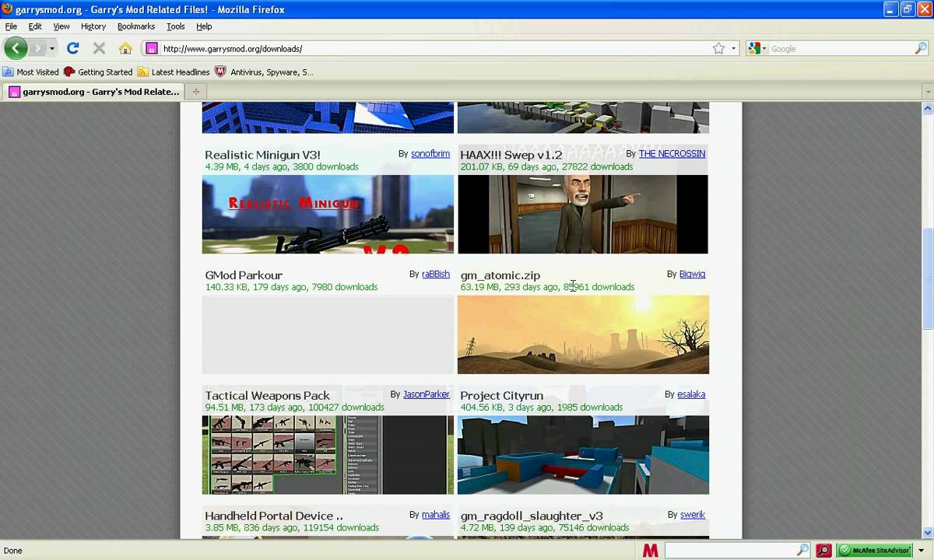Click the gm_atomic.zip title
The width and height of the screenshot is (934, 560).
[500, 275]
